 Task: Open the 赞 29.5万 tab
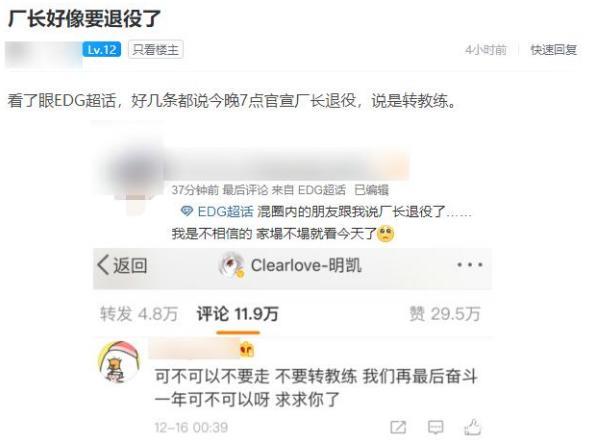pyautogui.click(x=445, y=314)
